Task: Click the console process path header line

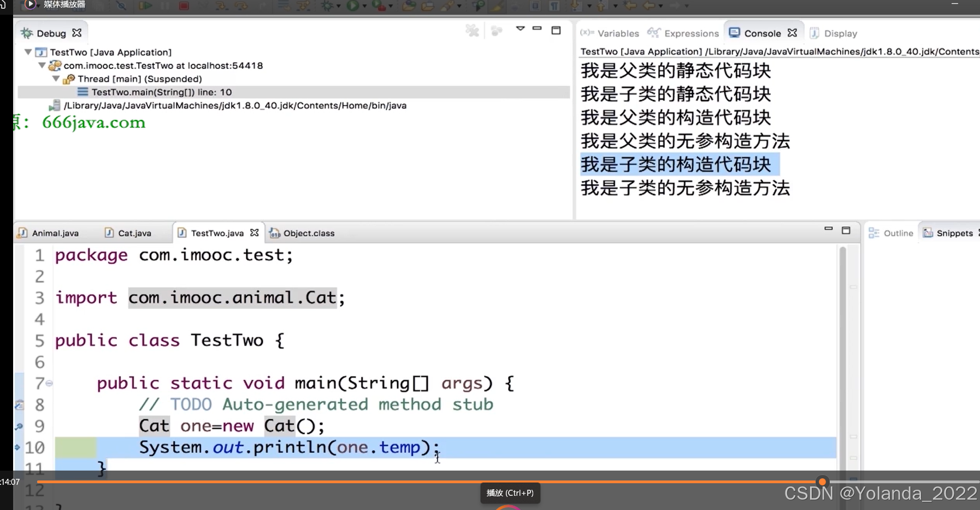Action: (x=780, y=51)
